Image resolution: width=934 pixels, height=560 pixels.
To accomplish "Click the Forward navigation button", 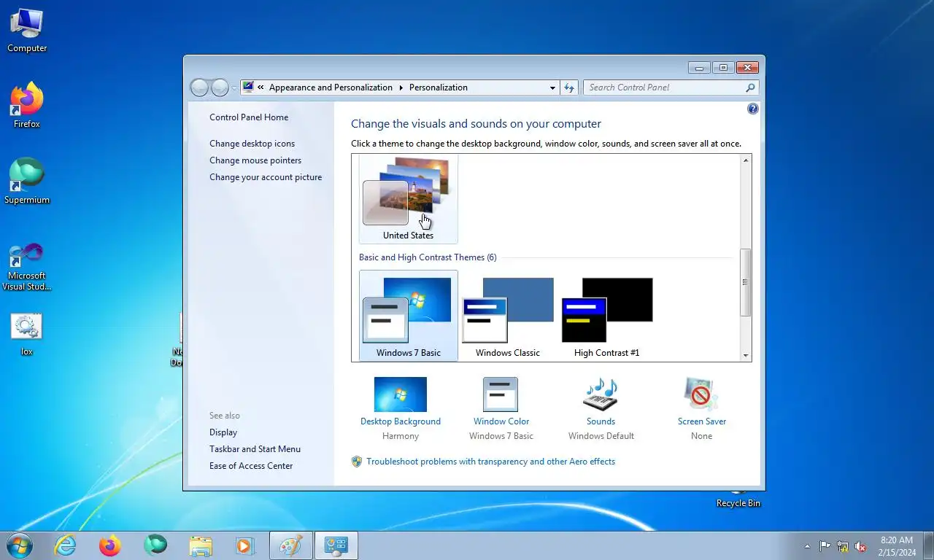I will [220, 87].
